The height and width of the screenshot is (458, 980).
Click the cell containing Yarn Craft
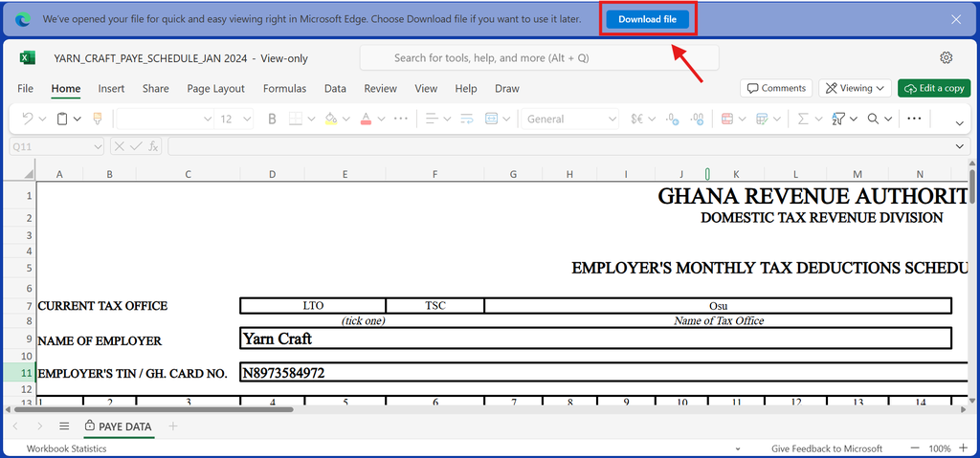595,338
